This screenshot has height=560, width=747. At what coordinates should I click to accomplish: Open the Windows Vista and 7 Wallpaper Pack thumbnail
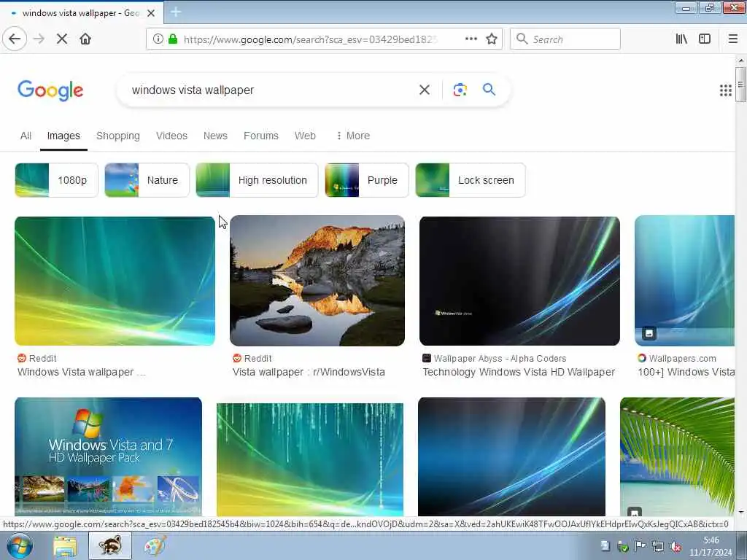(x=108, y=456)
